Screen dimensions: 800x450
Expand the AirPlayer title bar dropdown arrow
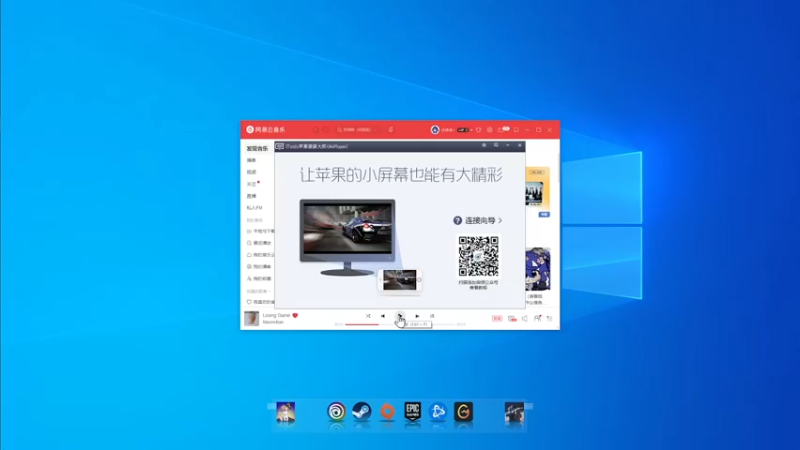(508, 145)
